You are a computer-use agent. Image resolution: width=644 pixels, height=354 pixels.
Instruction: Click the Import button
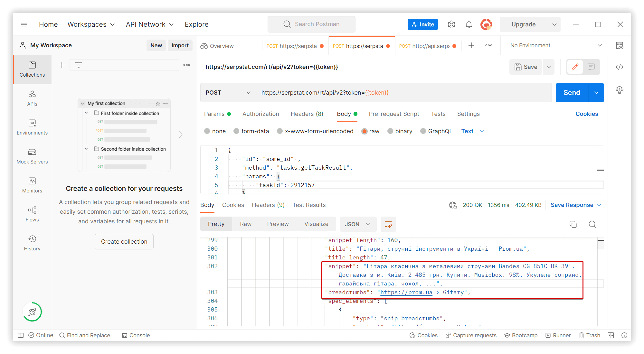pyautogui.click(x=180, y=45)
